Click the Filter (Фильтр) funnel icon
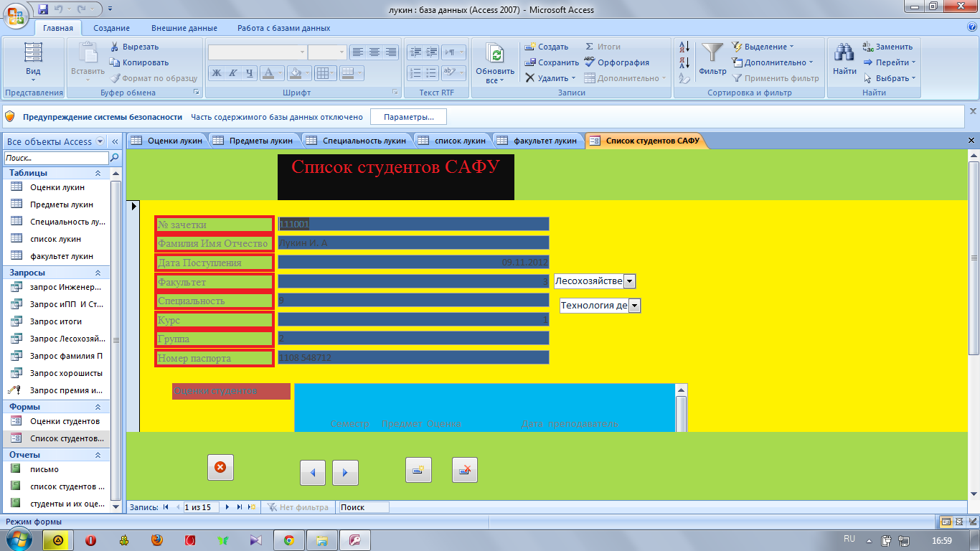Screen dimensions: 980x551 [x=712, y=53]
